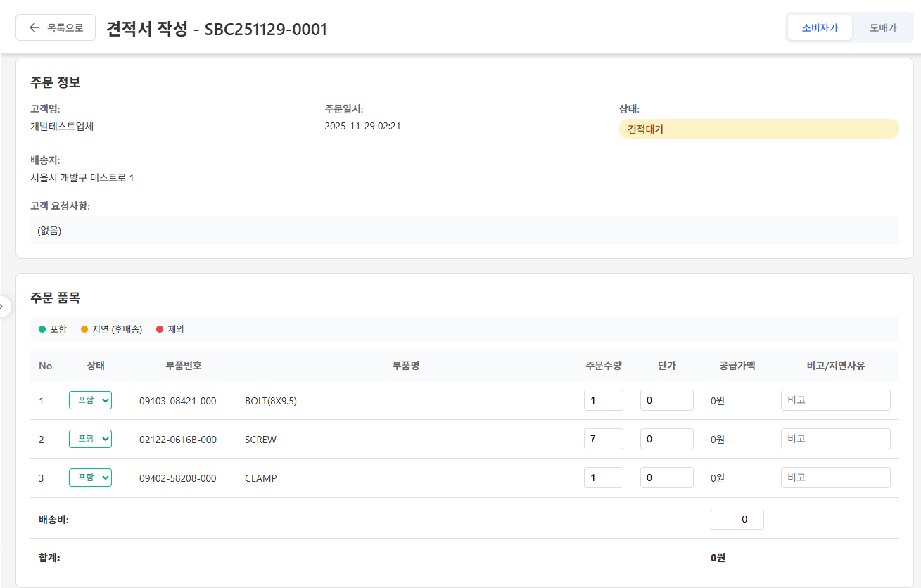921x588 pixels.
Task: Click the 비고 note field for CLAMP row
Action: pos(835,478)
